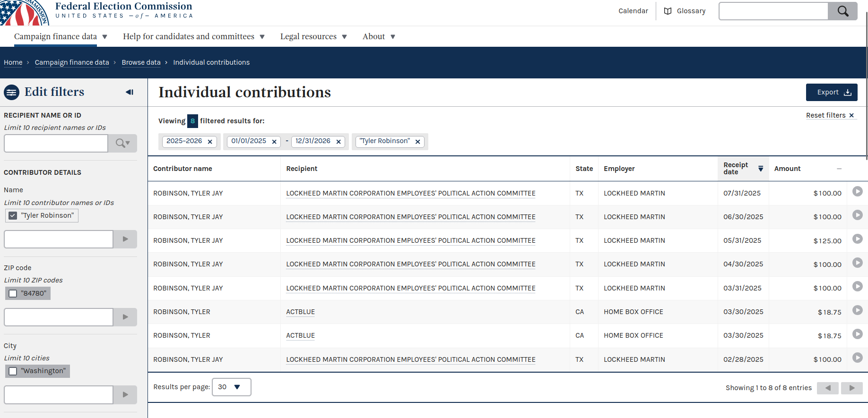Collapse the Edit filters panel arrow
The image size is (868, 418).
click(130, 92)
